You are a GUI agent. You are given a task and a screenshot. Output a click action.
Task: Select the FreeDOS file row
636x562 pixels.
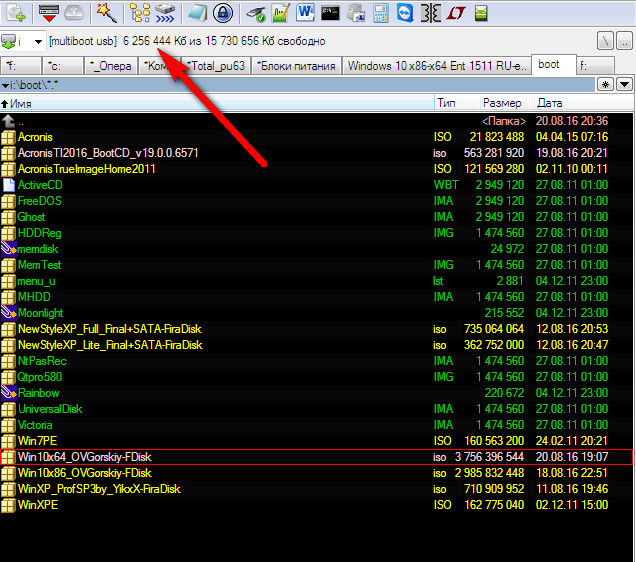[316, 201]
